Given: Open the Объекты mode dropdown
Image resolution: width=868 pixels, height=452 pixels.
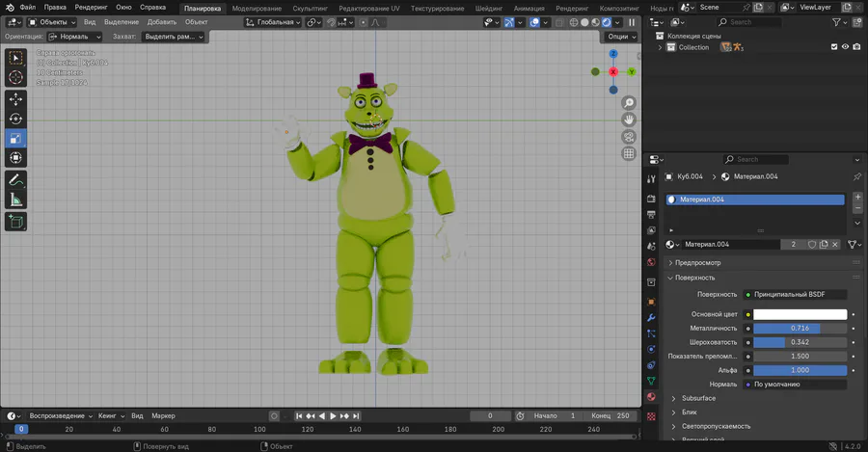Looking at the screenshot, I should coord(52,22).
